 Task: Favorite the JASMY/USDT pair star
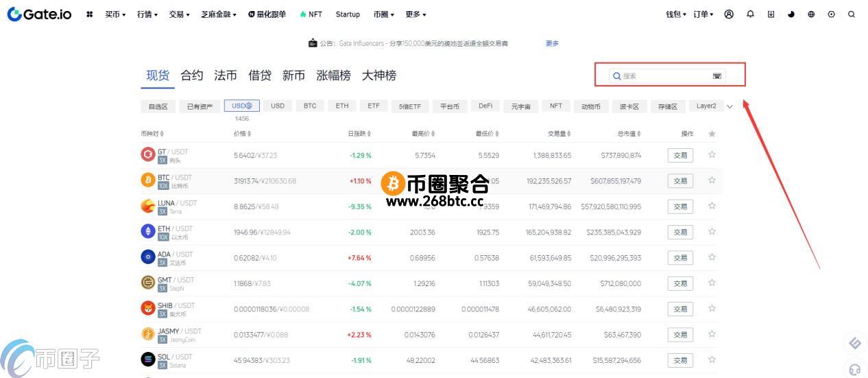(x=712, y=334)
